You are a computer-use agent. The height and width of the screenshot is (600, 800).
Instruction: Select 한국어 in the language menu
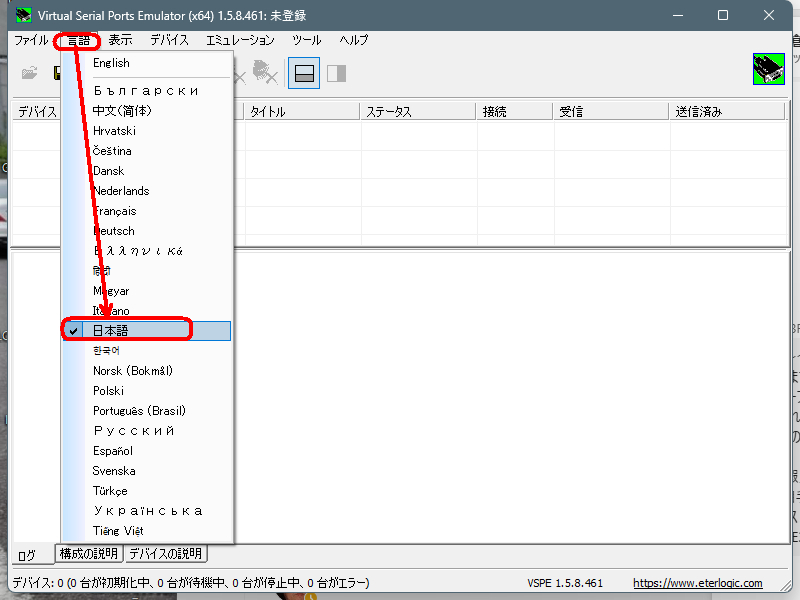click(x=106, y=351)
